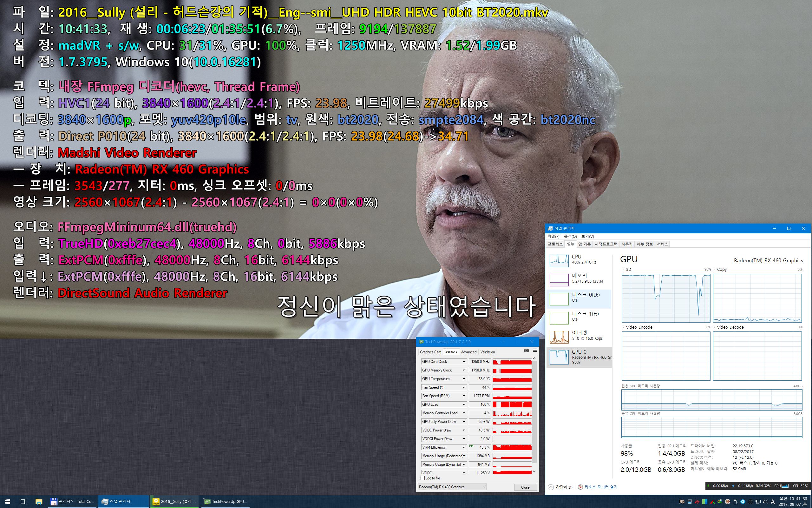Click the red dots tray icon
The height and width of the screenshot is (508, 812).
[x=697, y=502]
